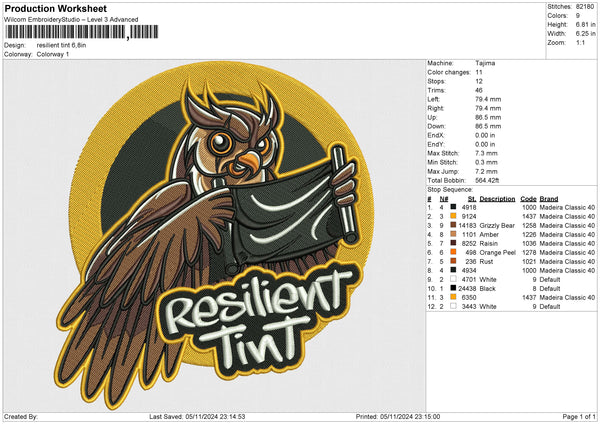This screenshot has height=424, width=600.
Task: Click the owl embroidery design preview
Action: point(214,235)
